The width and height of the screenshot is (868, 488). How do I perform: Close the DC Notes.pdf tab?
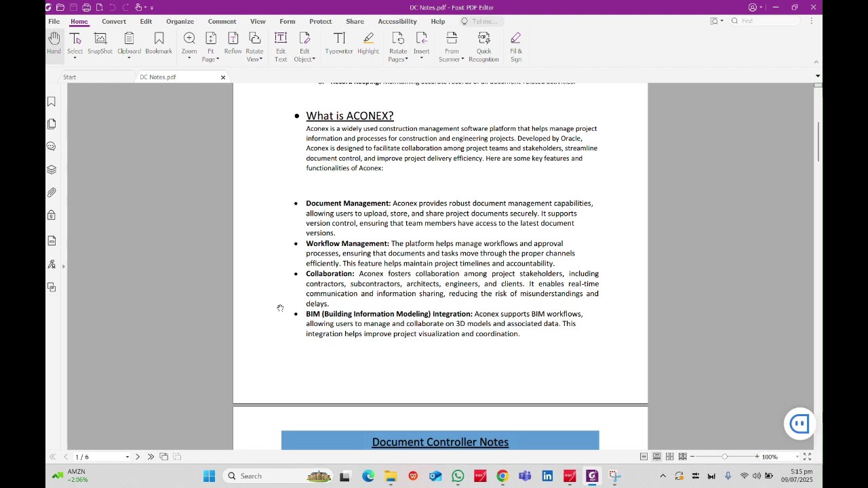click(x=222, y=77)
